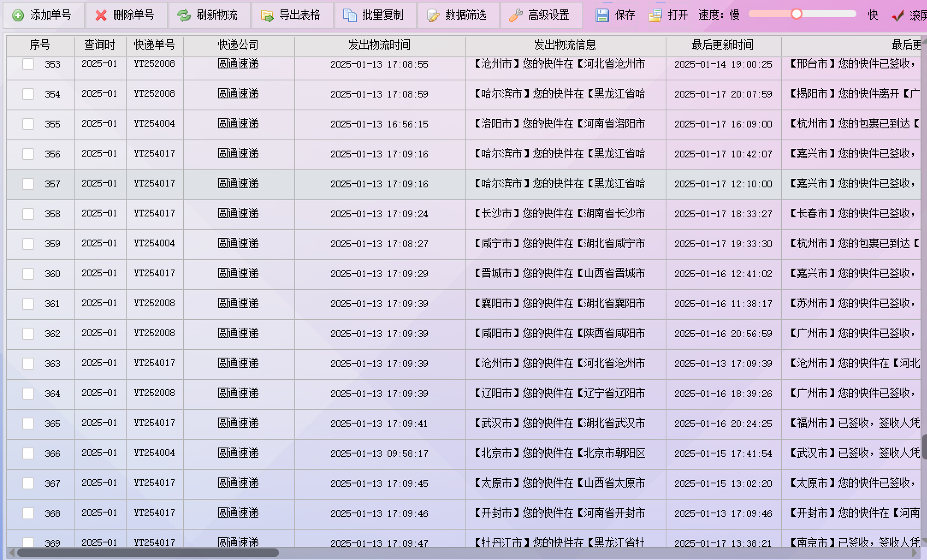Tick the checkbox for row 356
Viewport: 927px width, 560px height.
point(28,154)
